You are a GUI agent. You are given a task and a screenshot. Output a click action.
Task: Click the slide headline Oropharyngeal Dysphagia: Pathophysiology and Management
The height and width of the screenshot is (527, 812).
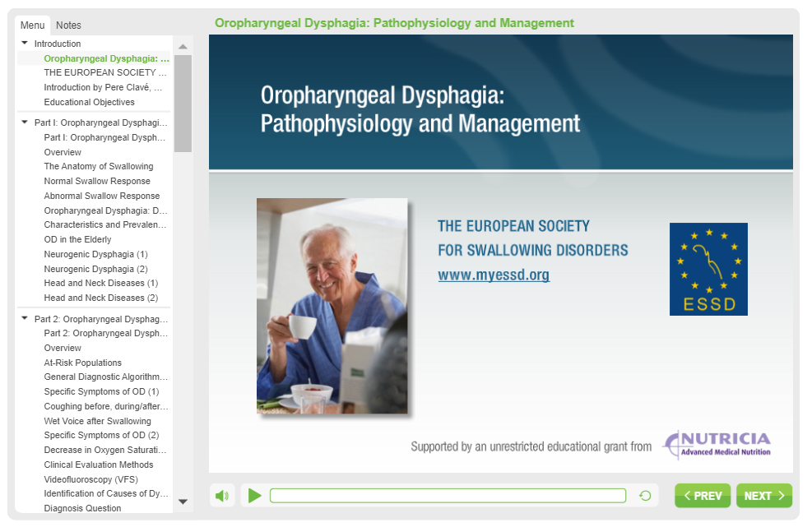point(420,109)
